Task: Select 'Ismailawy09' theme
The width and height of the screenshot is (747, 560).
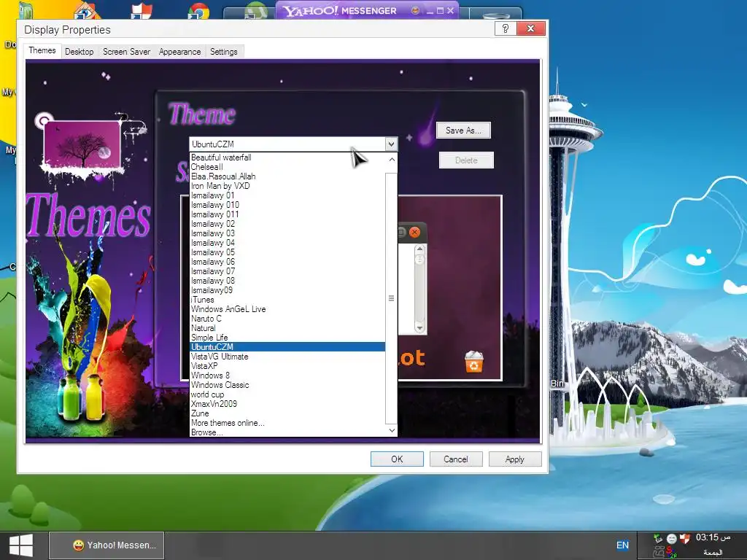Action: (287, 290)
